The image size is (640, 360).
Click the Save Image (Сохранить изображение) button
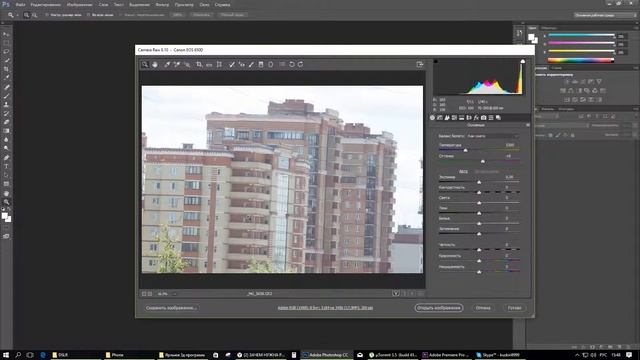[x=171, y=308]
